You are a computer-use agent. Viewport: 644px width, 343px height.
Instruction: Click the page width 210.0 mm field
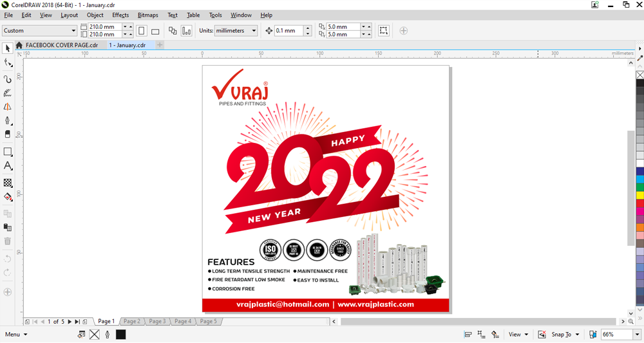pyautogui.click(x=105, y=26)
